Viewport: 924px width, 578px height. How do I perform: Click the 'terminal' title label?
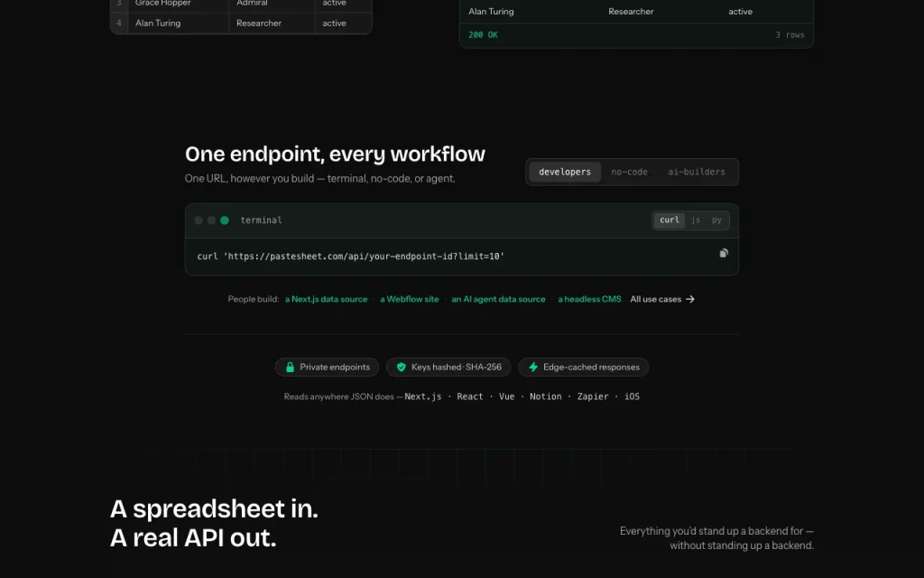(261, 220)
